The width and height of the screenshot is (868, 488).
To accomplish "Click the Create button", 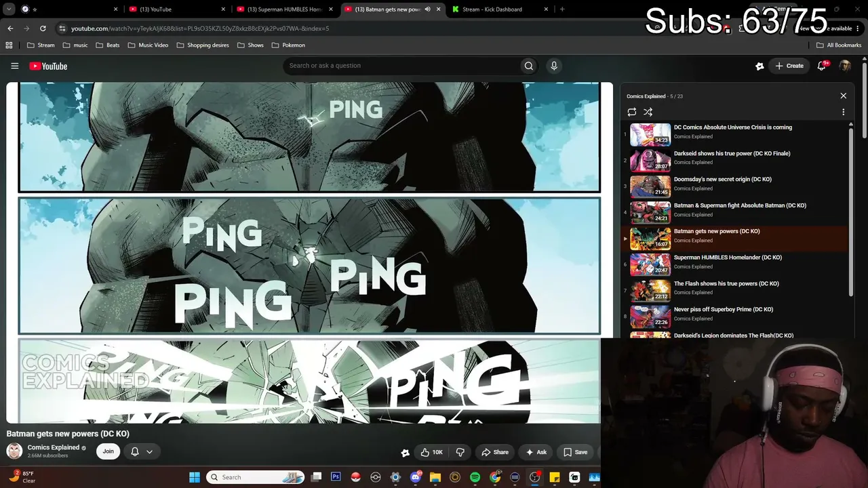I will click(789, 66).
